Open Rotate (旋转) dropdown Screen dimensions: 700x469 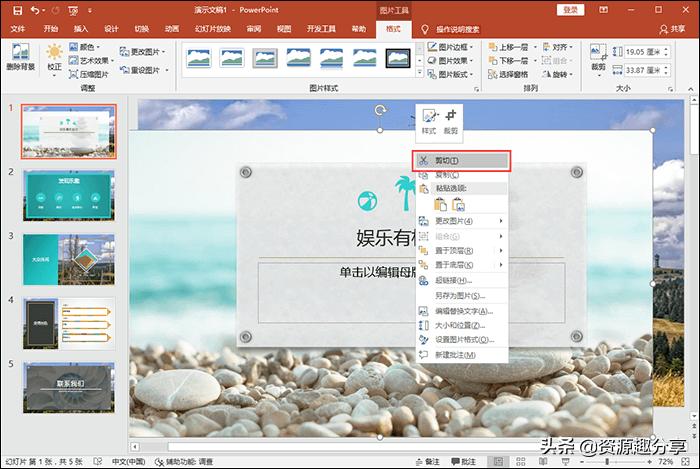click(x=558, y=75)
